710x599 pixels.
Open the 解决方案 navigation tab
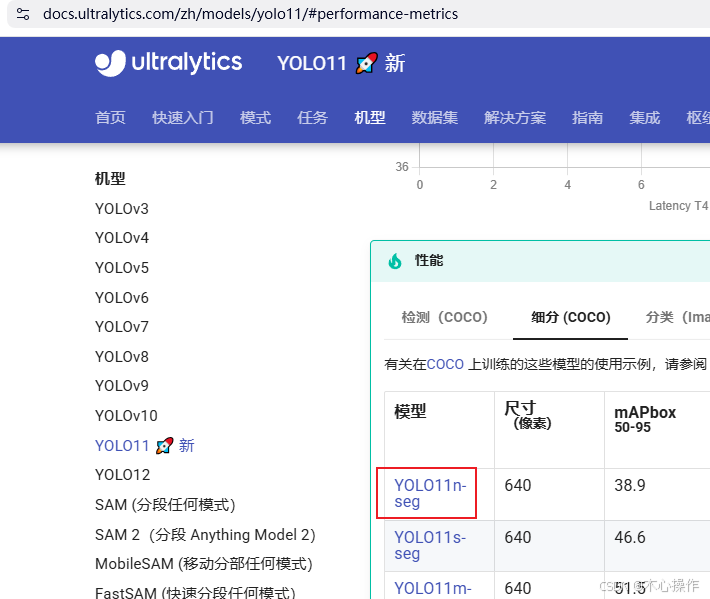[x=515, y=118]
